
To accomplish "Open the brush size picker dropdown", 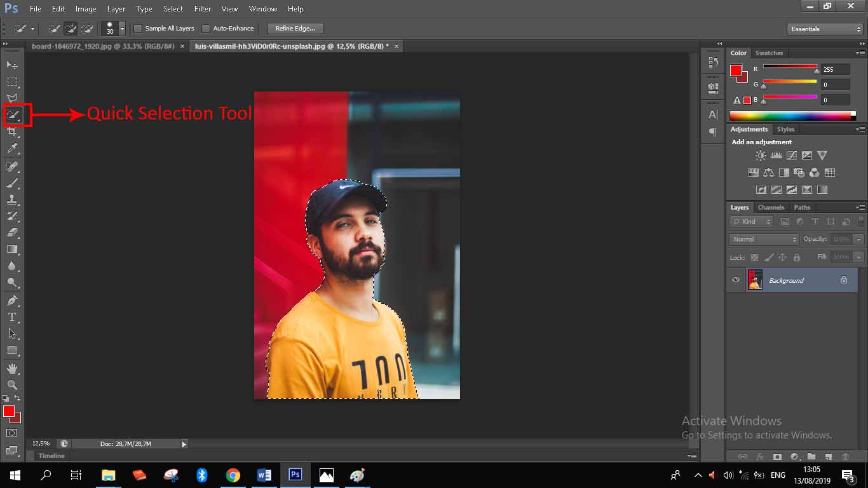I will pos(122,29).
